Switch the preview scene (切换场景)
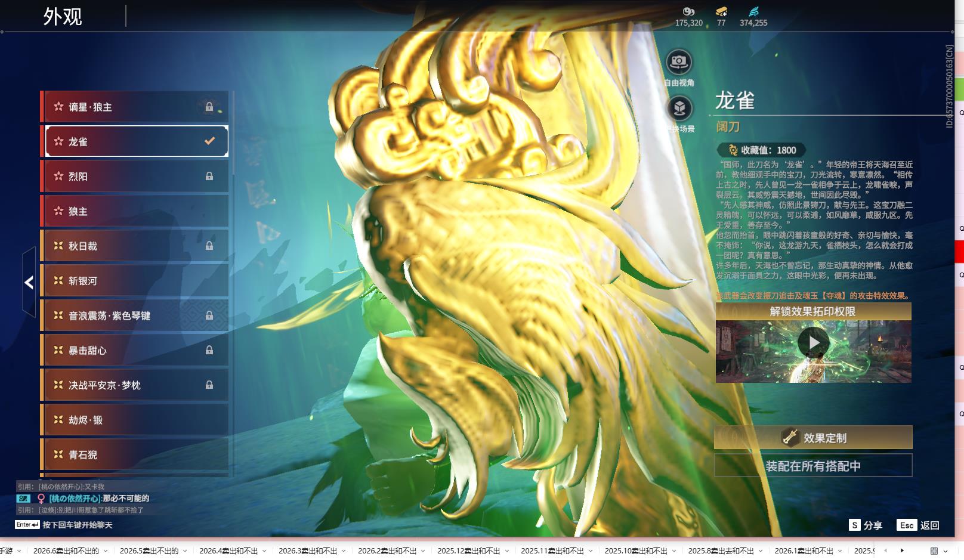The width and height of the screenshot is (964, 560). [x=679, y=109]
